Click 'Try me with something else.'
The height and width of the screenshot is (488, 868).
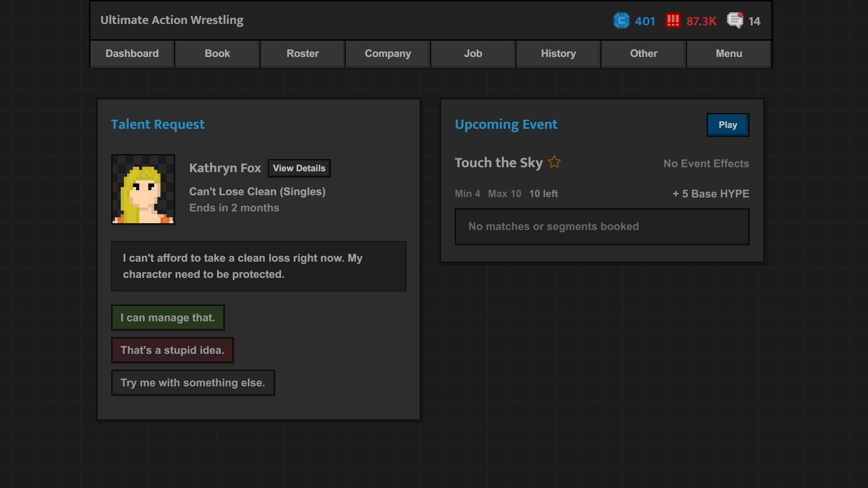193,382
